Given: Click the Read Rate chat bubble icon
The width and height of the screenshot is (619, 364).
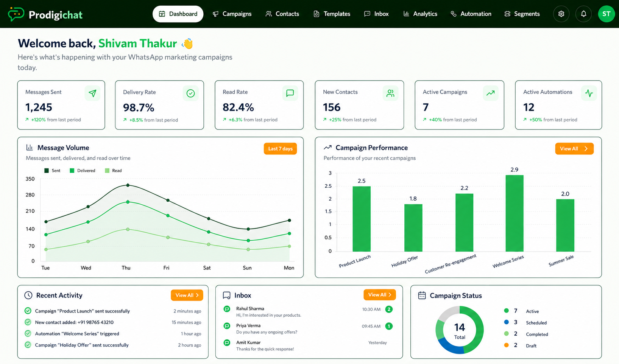Looking at the screenshot, I should [x=290, y=93].
